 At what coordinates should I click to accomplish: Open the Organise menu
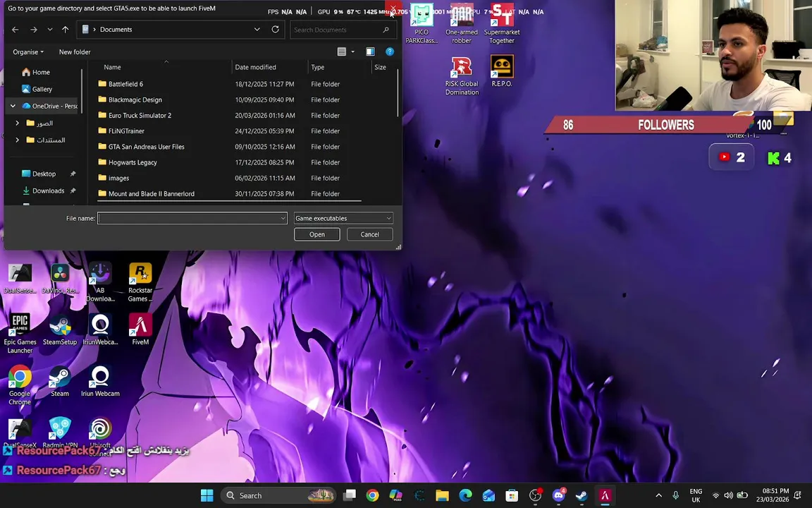click(28, 52)
